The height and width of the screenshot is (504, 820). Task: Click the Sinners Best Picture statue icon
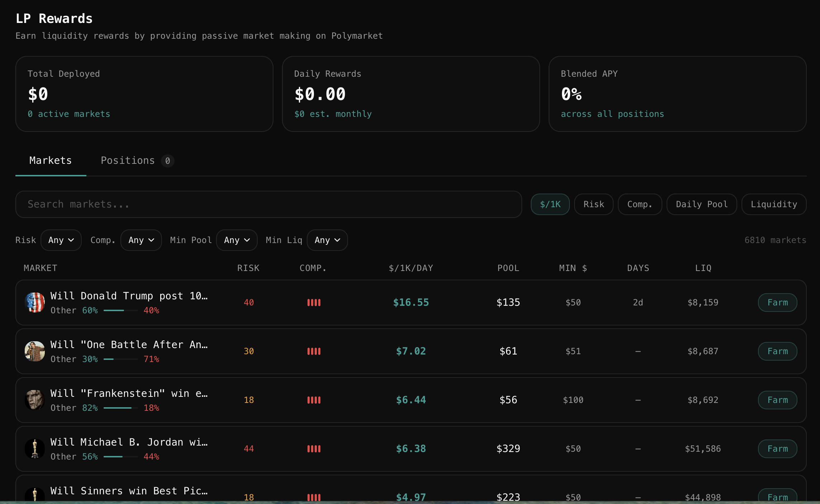[35, 495]
